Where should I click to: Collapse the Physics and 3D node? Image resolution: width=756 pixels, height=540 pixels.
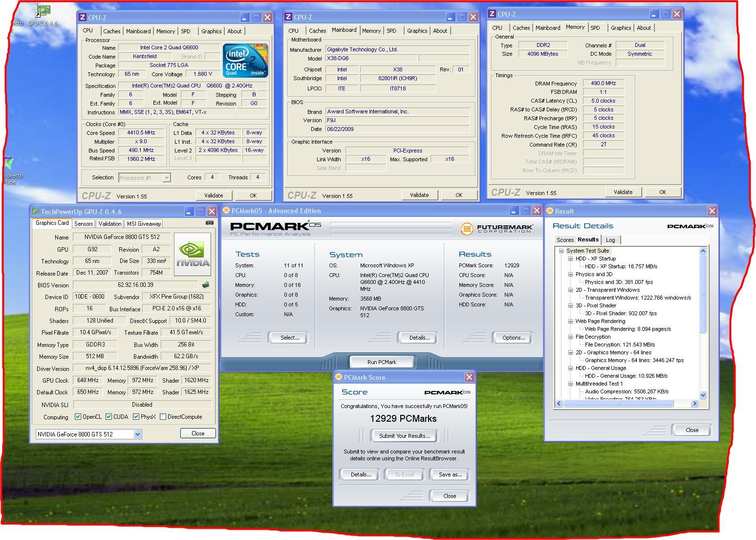[570, 274]
